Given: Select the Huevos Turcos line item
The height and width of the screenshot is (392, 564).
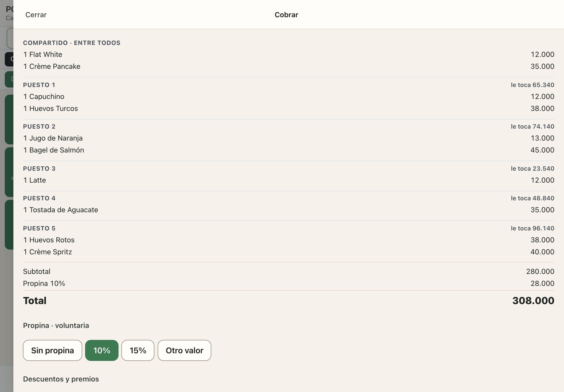Looking at the screenshot, I should click(x=288, y=108).
